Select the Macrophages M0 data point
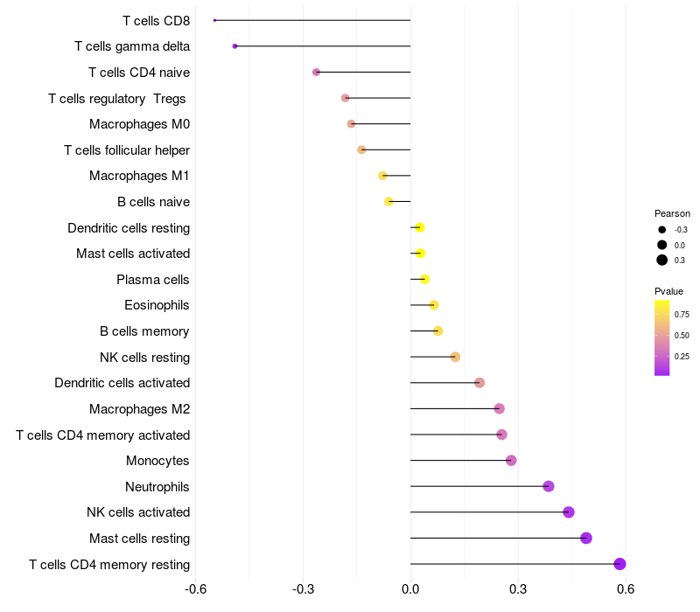700x612 pixels. coord(352,123)
